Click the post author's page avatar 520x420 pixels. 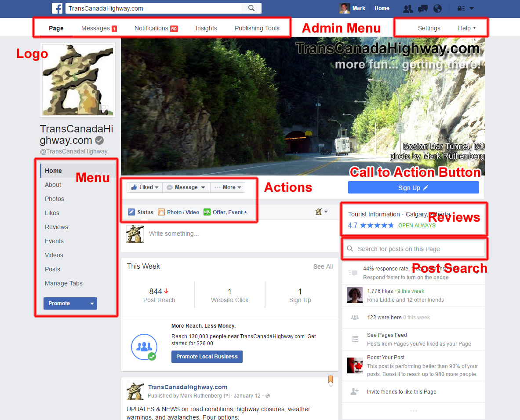pos(135,391)
